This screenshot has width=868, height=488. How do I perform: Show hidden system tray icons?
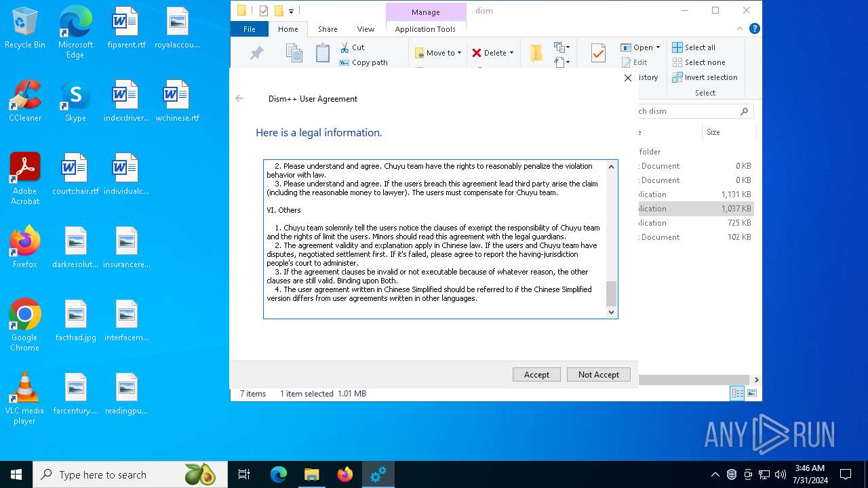click(715, 474)
